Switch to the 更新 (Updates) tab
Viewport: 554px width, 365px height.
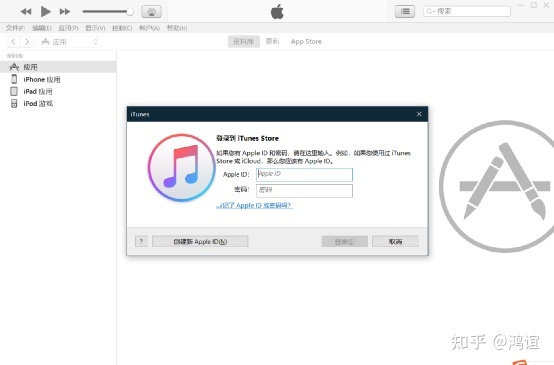[272, 41]
